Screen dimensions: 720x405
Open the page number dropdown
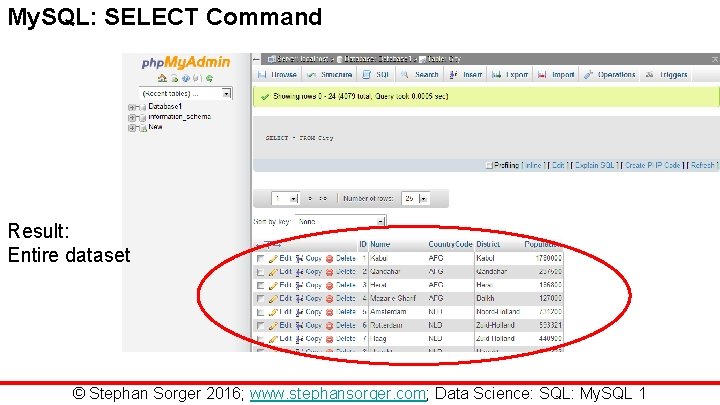(286, 198)
